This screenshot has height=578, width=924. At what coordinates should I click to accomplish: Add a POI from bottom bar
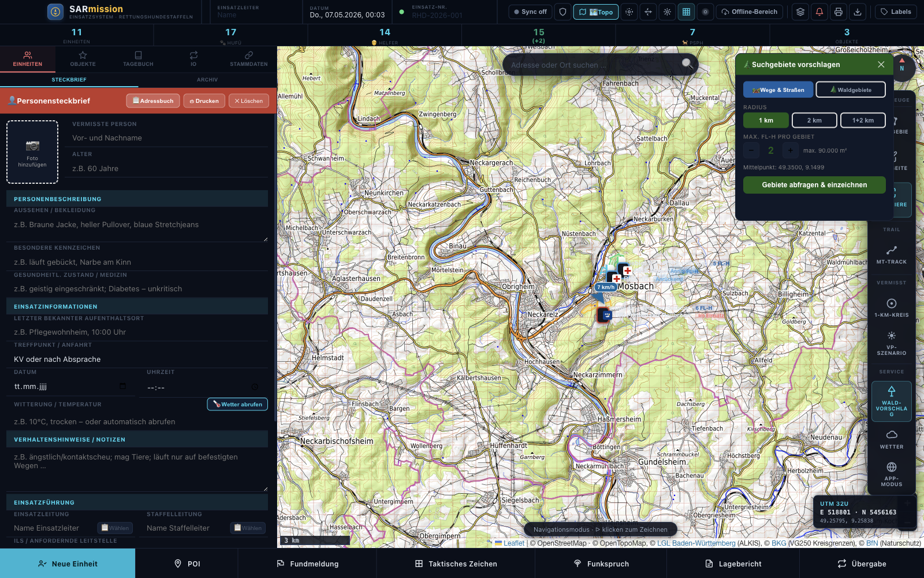pyautogui.click(x=187, y=564)
